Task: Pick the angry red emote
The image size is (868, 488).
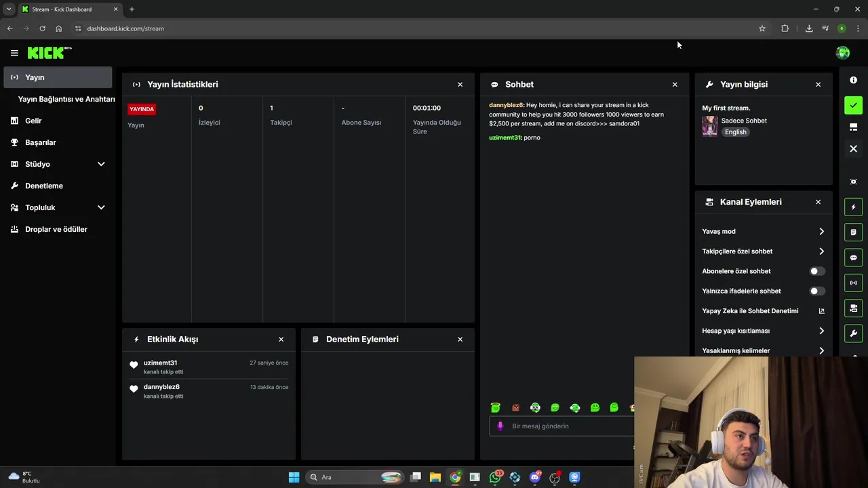Action: 515,407
